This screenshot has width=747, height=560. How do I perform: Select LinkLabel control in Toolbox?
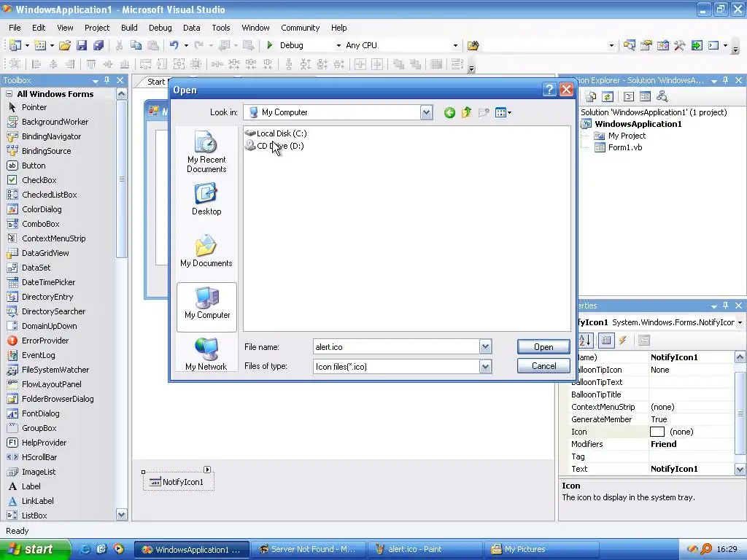point(38,500)
